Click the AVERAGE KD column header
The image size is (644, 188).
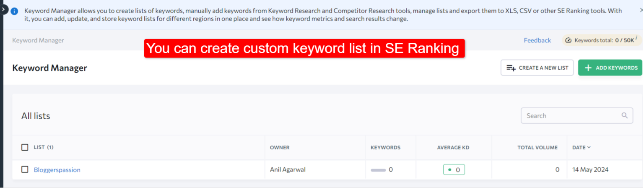453,148
